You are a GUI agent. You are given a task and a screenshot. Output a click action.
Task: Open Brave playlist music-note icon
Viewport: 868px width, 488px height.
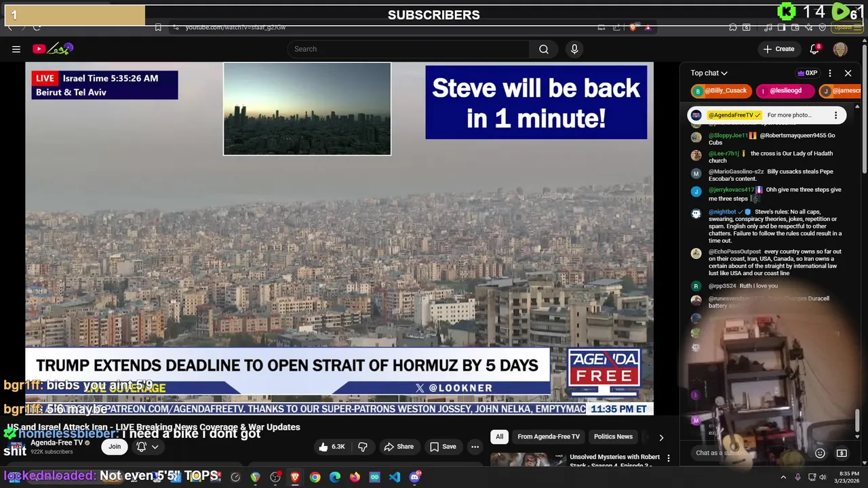click(x=768, y=27)
